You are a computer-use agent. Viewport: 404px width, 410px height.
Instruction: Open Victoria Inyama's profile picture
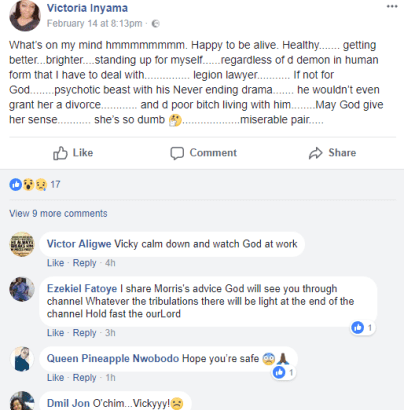25,15
